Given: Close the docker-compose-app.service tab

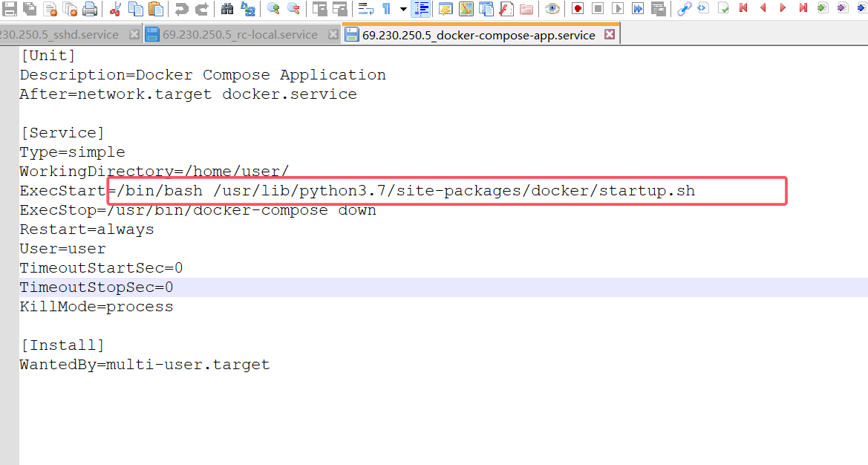Looking at the screenshot, I should coord(610,34).
